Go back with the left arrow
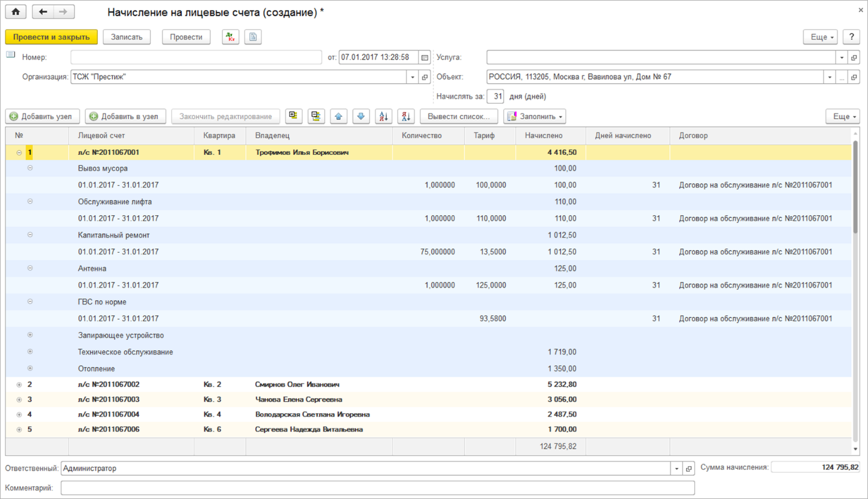The width and height of the screenshot is (868, 499). coord(43,12)
